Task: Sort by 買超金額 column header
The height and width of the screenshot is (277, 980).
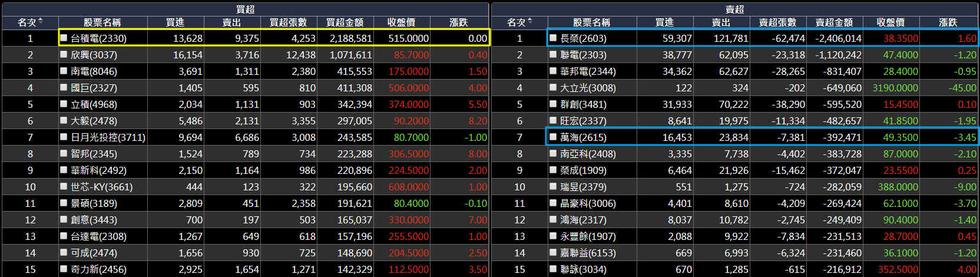Action: pos(345,22)
